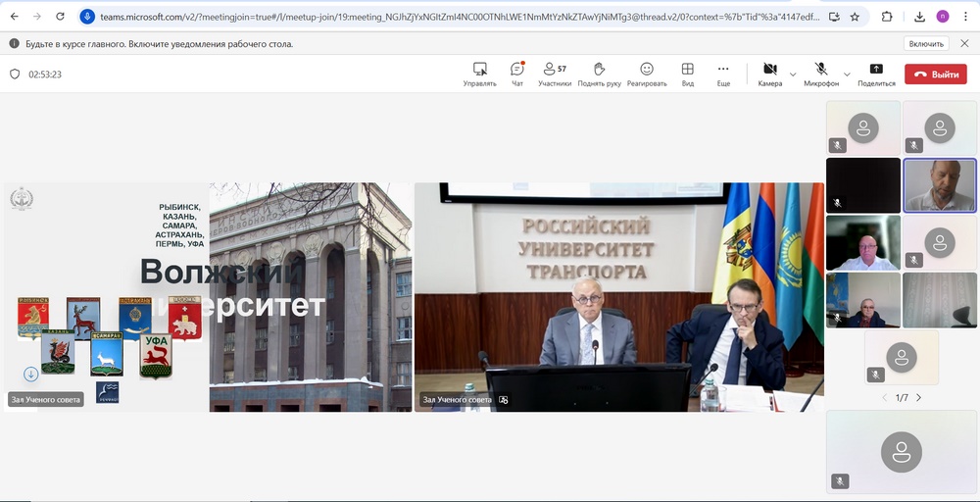Raise hand with Поднять руку
The width and height of the screenshot is (980, 502).
[x=599, y=74]
